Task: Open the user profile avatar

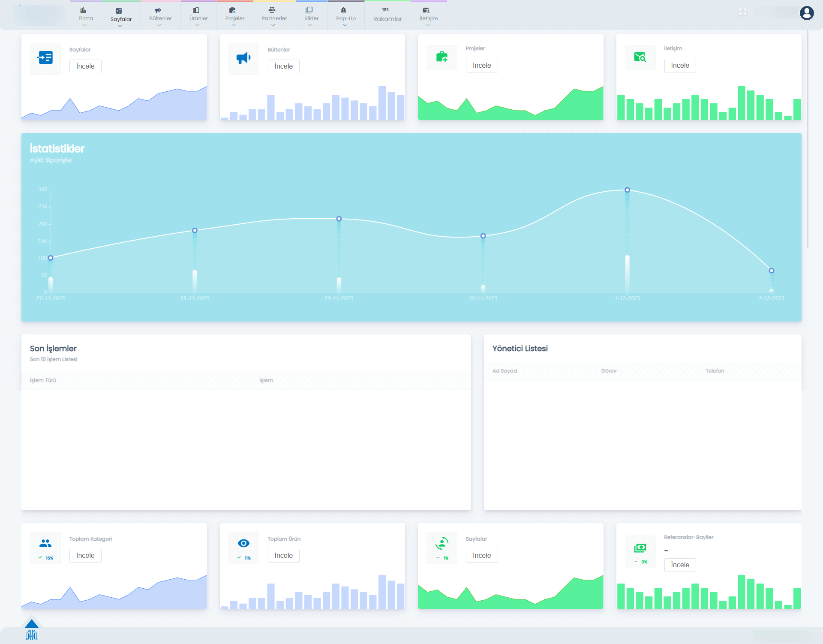Action: click(807, 13)
